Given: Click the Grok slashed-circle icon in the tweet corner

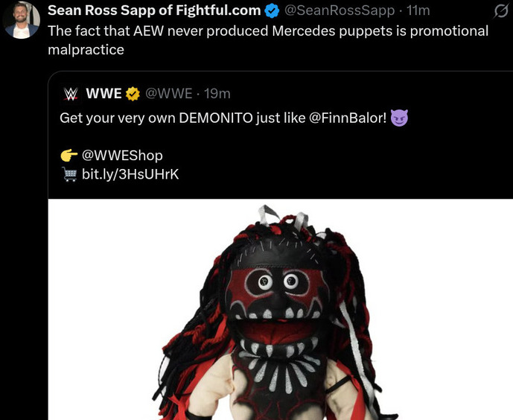Looking at the screenshot, I should pyautogui.click(x=500, y=12).
